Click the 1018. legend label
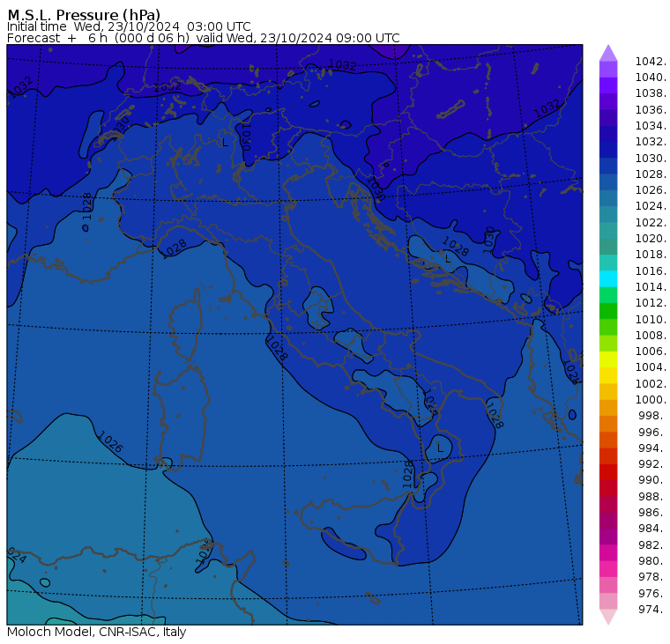The height and width of the screenshot is (644, 670). [x=651, y=254]
